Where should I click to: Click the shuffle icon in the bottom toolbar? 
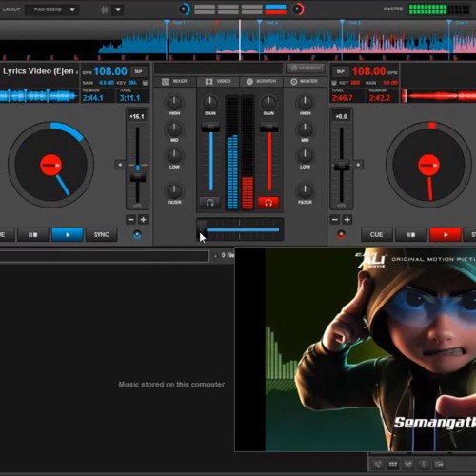pyautogui.click(x=408, y=465)
